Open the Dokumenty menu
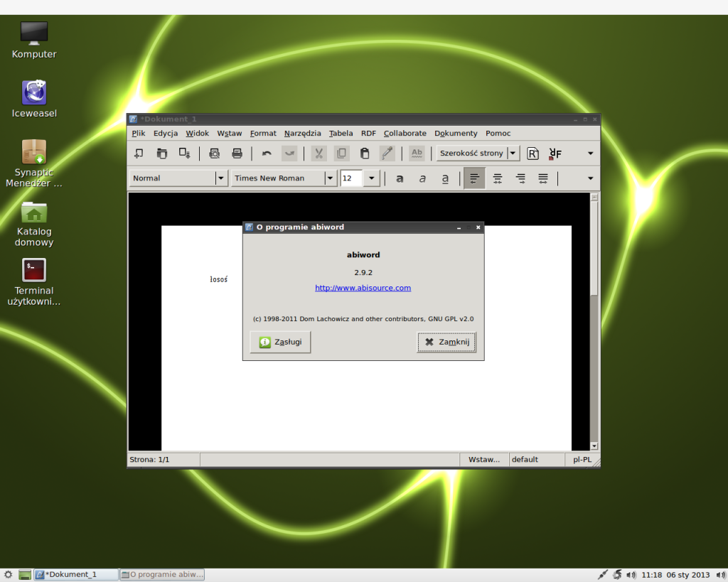 point(456,133)
